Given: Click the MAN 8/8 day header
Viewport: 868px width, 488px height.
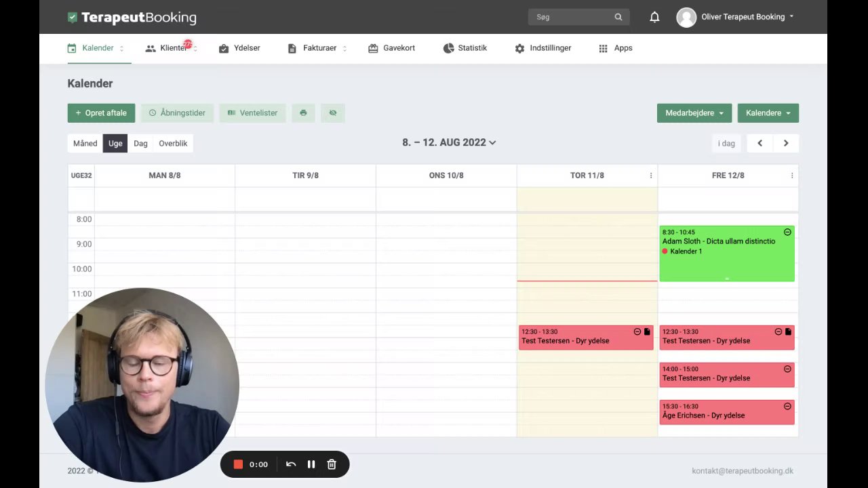Looking at the screenshot, I should (165, 176).
